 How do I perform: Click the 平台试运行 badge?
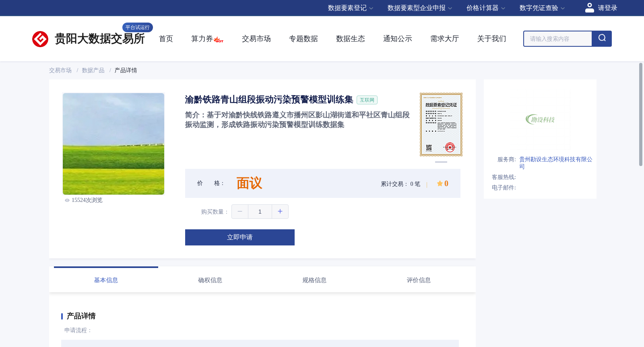tap(138, 27)
